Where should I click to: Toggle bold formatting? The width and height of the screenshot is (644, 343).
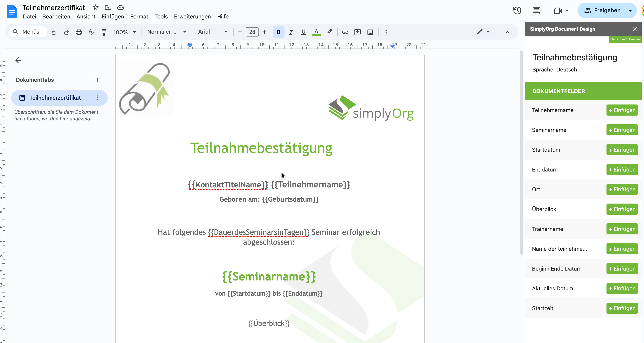click(x=278, y=32)
